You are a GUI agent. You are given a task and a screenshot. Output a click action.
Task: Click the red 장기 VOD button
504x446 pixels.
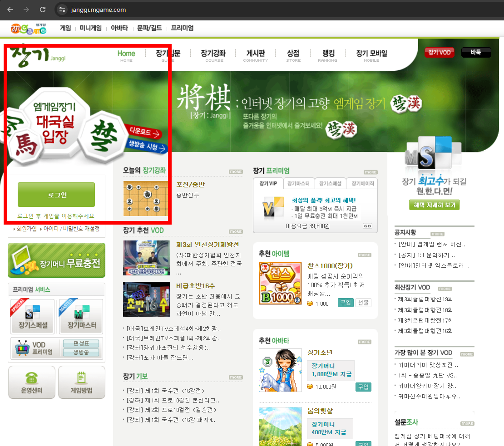tap(440, 52)
